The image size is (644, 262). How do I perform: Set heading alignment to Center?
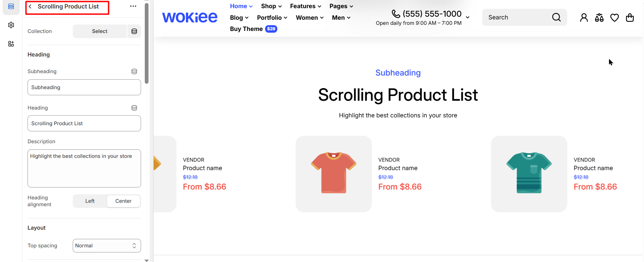pos(123,201)
